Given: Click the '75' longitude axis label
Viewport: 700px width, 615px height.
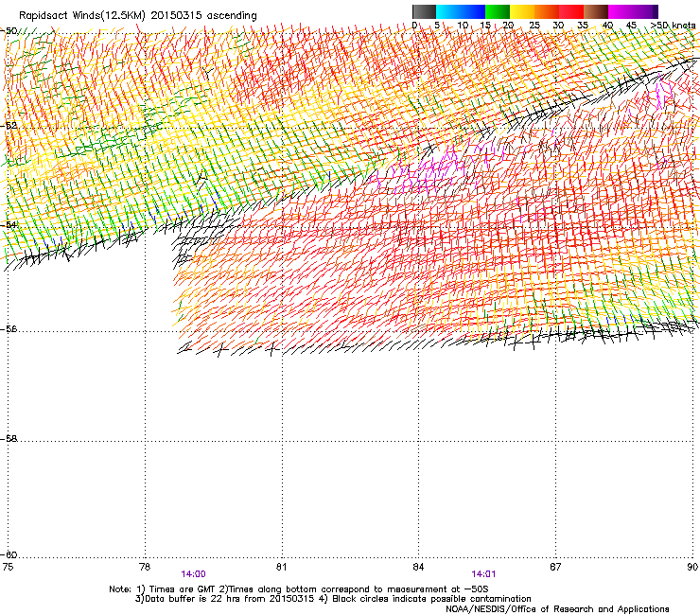Looking at the screenshot, I should point(8,567).
